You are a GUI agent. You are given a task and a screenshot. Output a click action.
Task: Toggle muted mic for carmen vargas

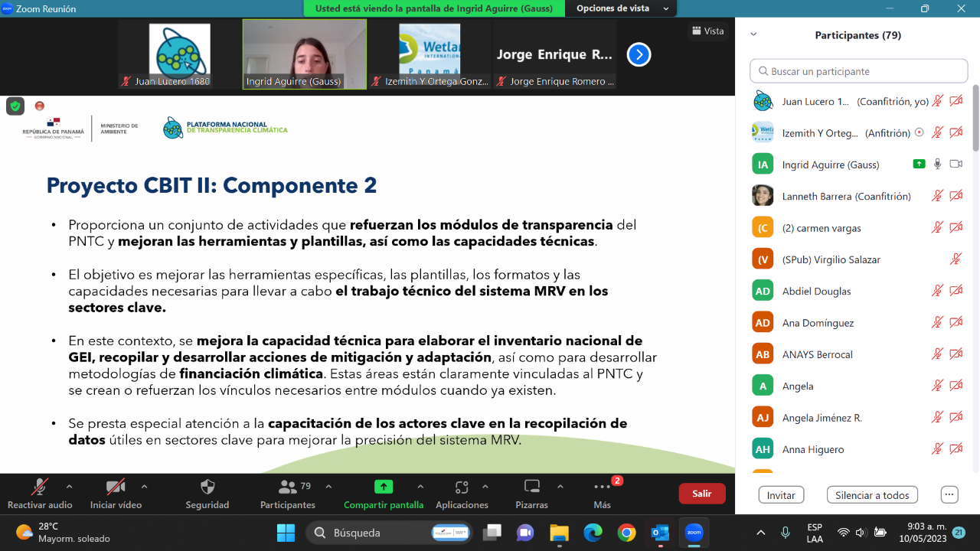pos(937,227)
